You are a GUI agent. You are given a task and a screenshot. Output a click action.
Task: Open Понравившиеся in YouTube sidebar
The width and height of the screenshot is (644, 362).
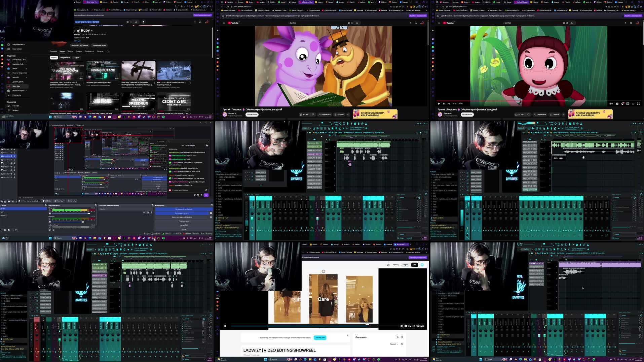coord(18,44)
